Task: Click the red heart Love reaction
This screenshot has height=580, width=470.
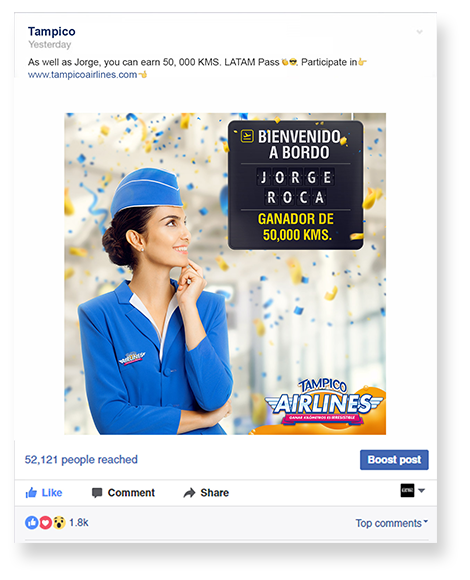Action: (x=45, y=523)
